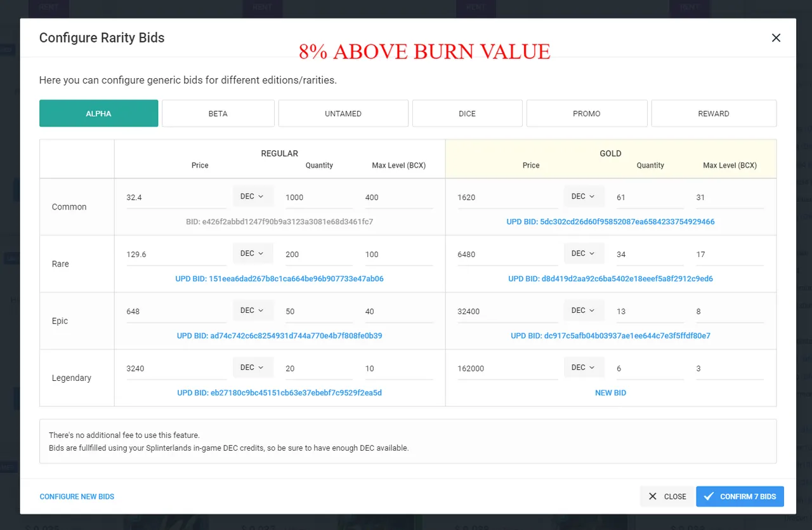Click Common gold UPD BID 5dc302cd link
The height and width of the screenshot is (530, 812).
[610, 222]
